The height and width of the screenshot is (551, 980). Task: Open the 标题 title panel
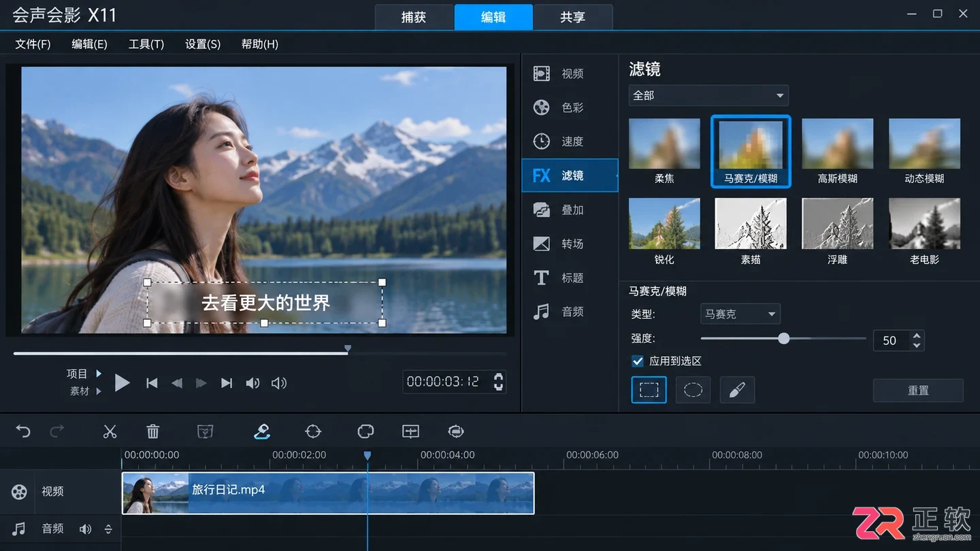570,278
